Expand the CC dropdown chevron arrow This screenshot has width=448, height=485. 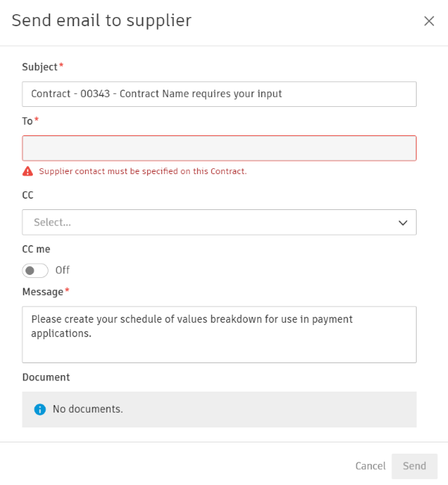402,223
